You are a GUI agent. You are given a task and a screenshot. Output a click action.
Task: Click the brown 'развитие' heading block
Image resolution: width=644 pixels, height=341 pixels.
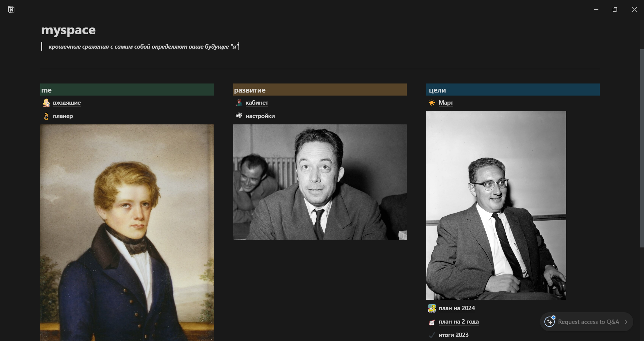(320, 90)
